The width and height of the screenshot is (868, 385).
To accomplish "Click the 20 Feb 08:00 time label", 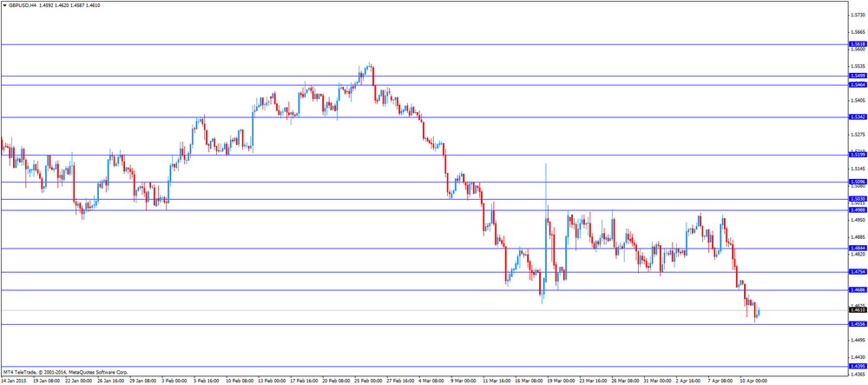I will 335,382.
